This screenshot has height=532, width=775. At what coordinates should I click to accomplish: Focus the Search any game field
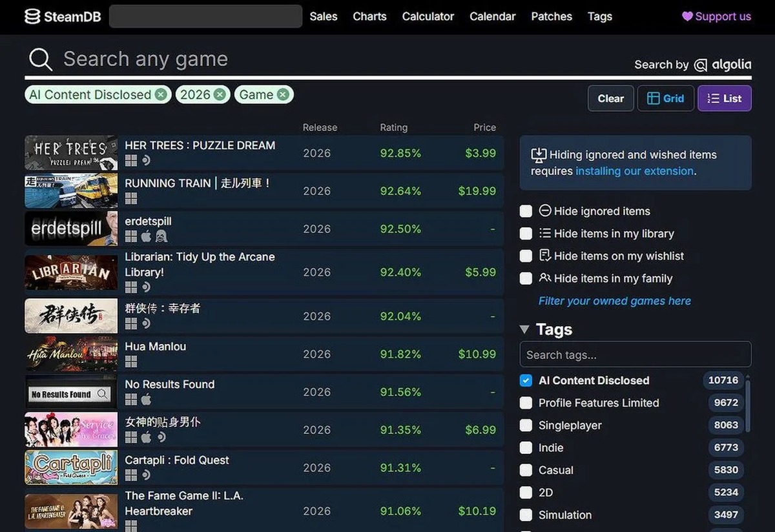click(x=387, y=59)
